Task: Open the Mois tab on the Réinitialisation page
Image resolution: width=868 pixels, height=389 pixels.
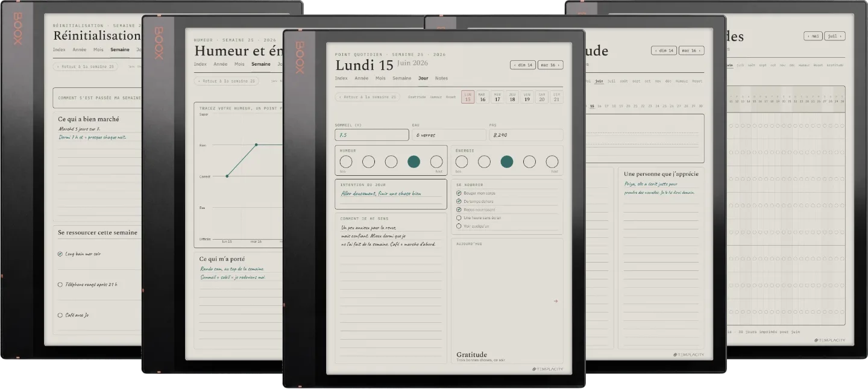Action: tap(98, 50)
